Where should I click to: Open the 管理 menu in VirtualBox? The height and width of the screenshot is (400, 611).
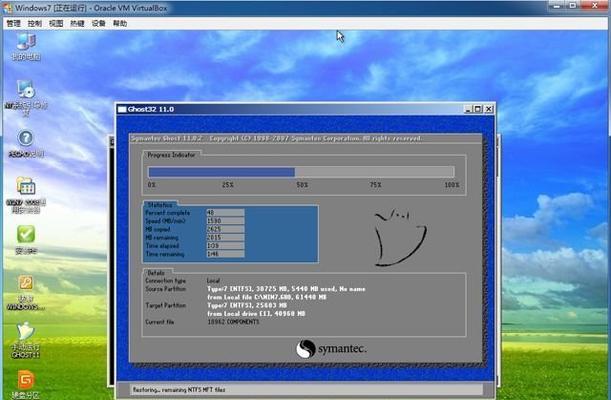(x=13, y=23)
